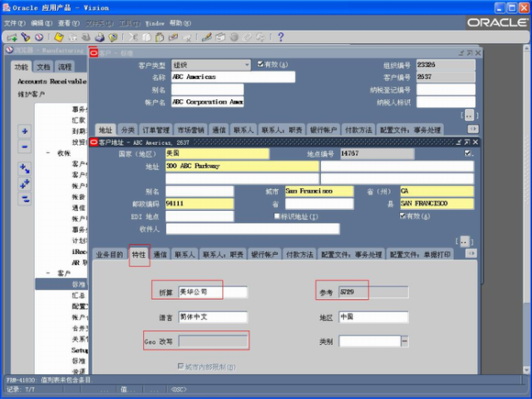The width and height of the screenshot is (532, 399).
Task: Click navigator minus collapse button
Action: point(25,147)
